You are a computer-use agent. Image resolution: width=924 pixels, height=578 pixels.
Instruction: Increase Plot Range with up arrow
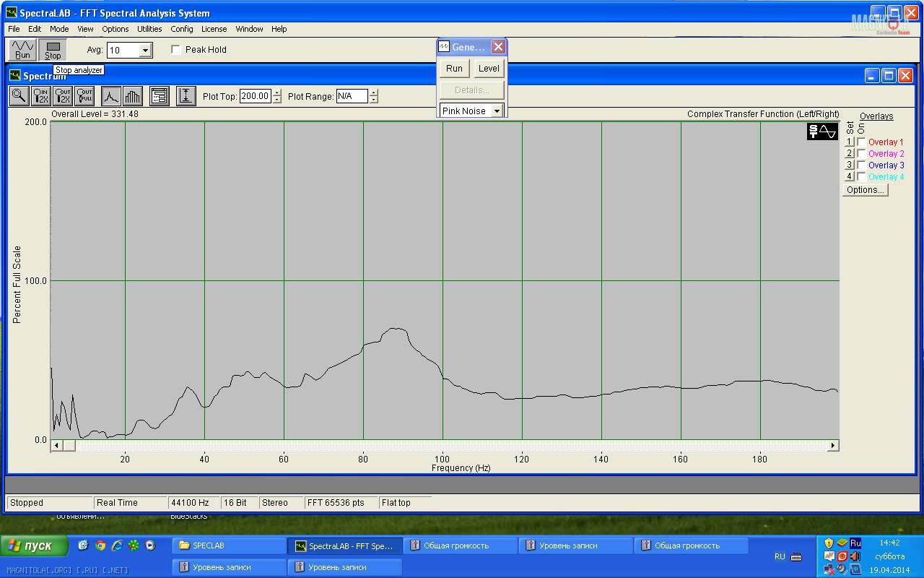(373, 92)
